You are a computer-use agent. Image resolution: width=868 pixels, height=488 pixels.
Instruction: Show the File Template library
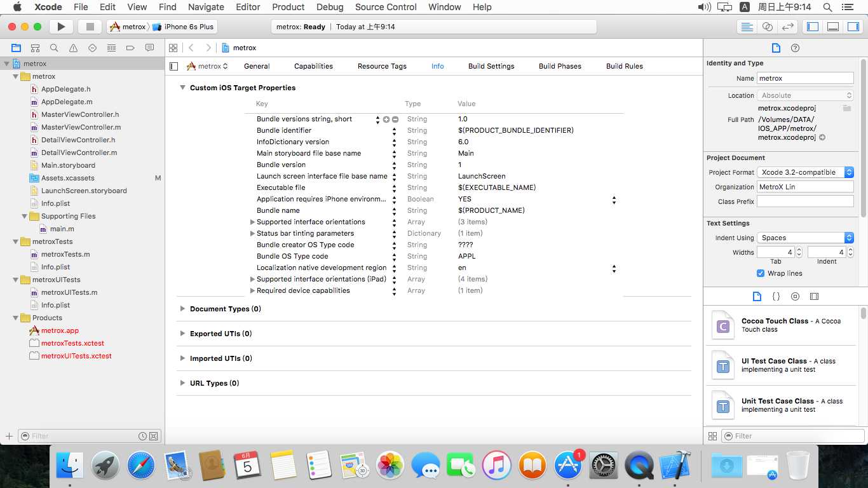(x=757, y=296)
